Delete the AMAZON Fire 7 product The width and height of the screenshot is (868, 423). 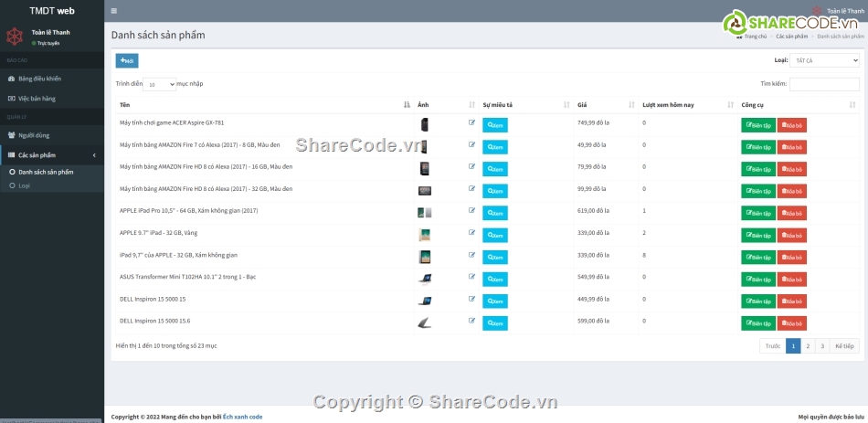(x=791, y=147)
